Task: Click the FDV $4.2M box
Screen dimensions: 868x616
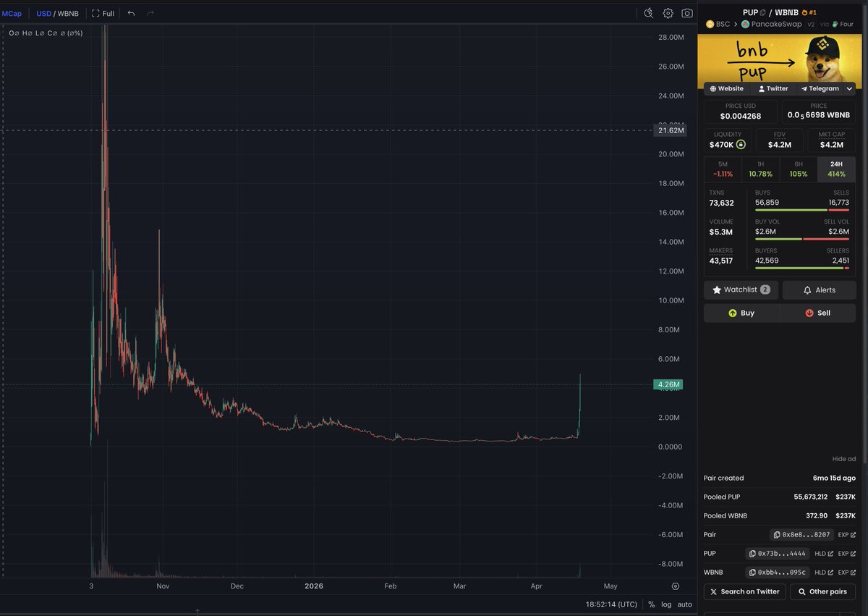Action: (780, 140)
